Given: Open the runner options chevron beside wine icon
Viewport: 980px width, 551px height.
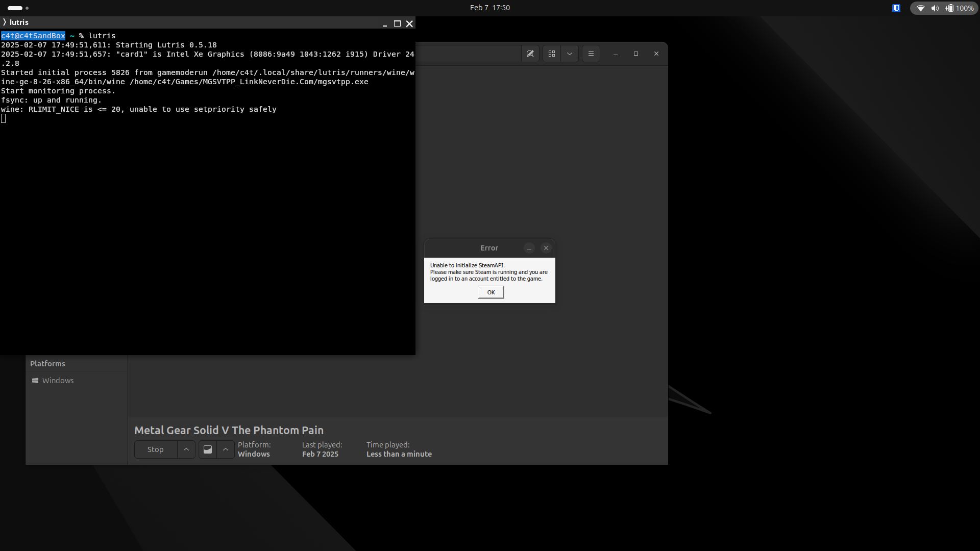Looking at the screenshot, I should click(x=226, y=449).
